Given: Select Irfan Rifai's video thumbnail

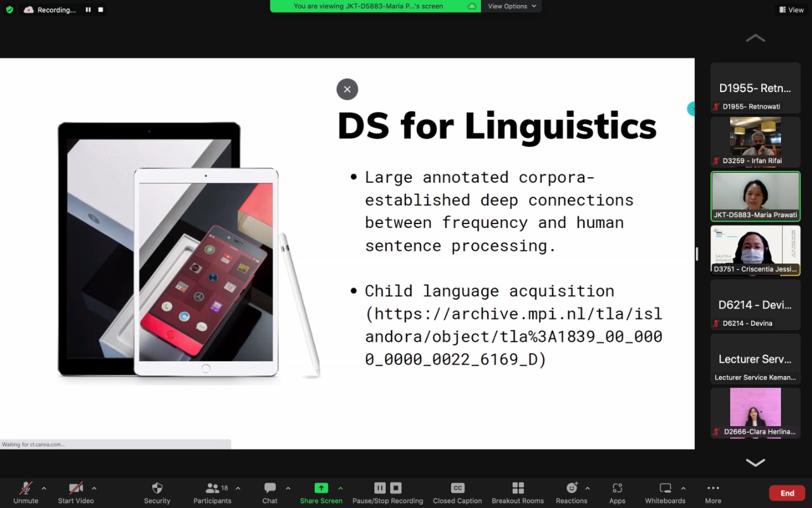Looking at the screenshot, I should point(755,141).
